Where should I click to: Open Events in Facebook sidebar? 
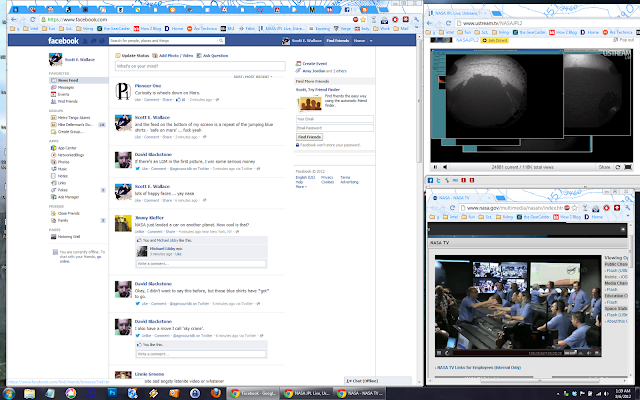pyautogui.click(x=63, y=94)
